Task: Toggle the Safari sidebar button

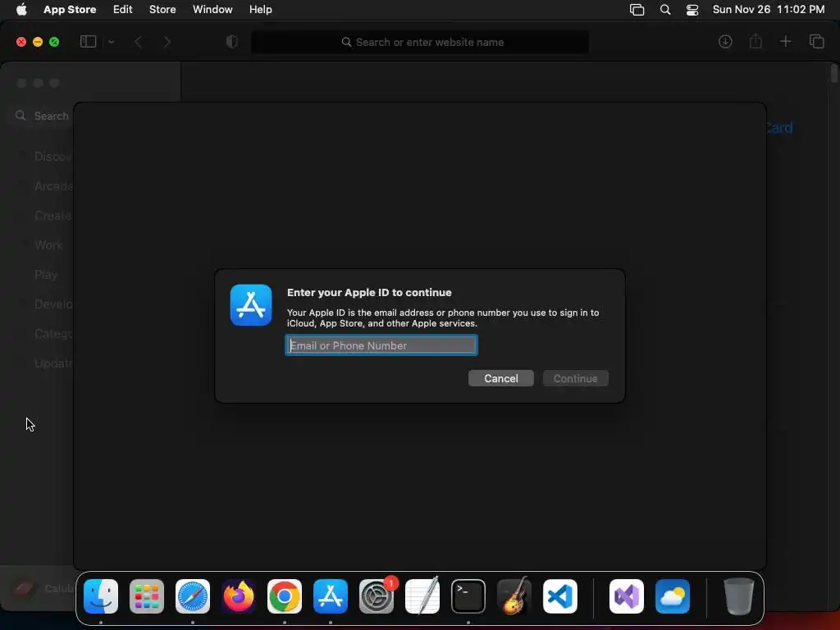Action: [x=88, y=42]
